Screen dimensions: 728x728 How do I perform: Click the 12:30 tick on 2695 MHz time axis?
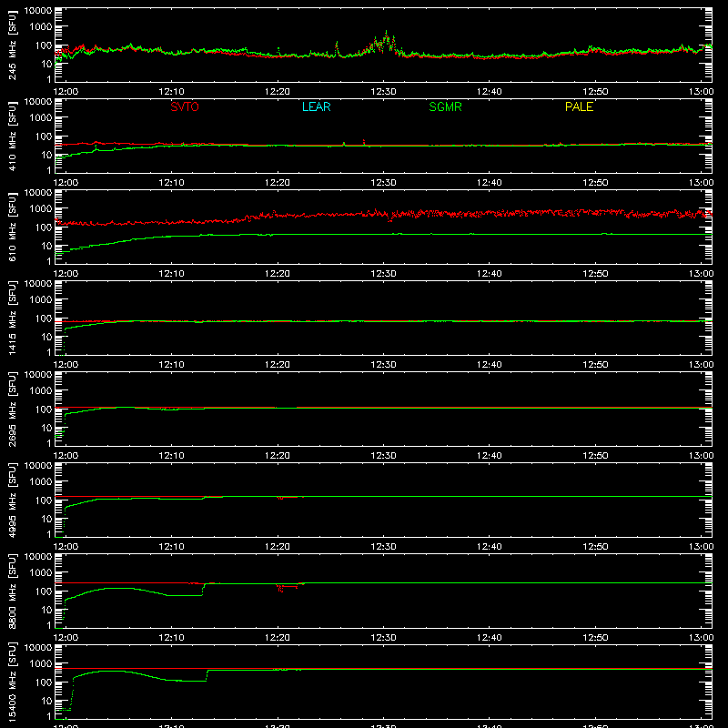pos(383,456)
